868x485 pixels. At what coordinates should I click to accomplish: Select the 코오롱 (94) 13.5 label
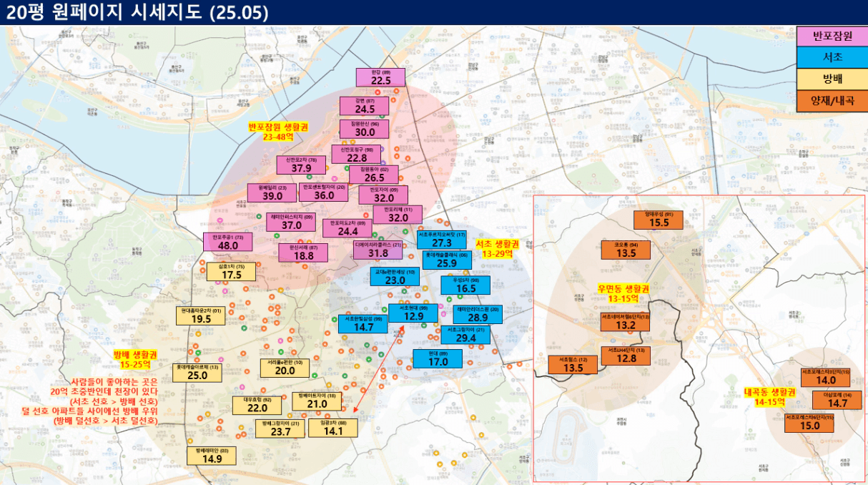pyautogui.click(x=626, y=249)
